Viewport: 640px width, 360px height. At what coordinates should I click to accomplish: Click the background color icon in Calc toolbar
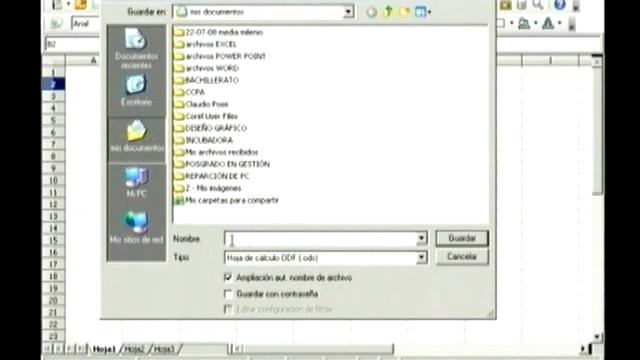pyautogui.click(x=524, y=23)
